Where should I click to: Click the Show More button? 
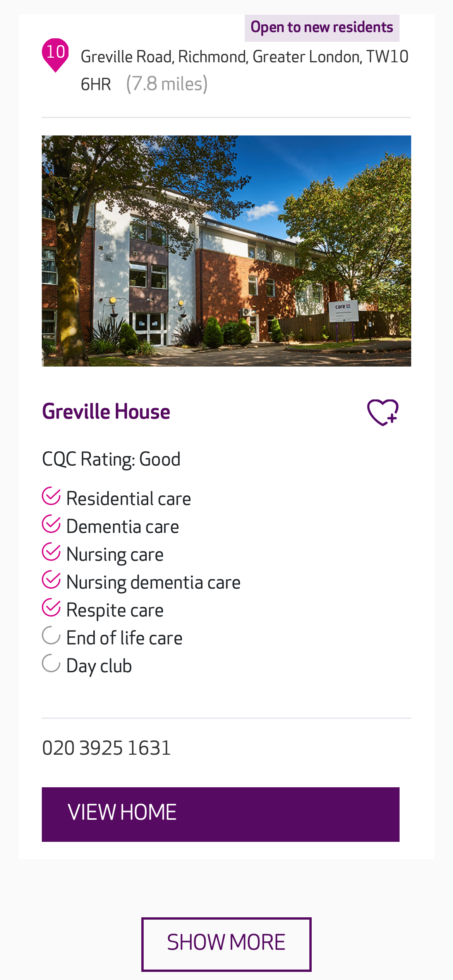click(226, 944)
